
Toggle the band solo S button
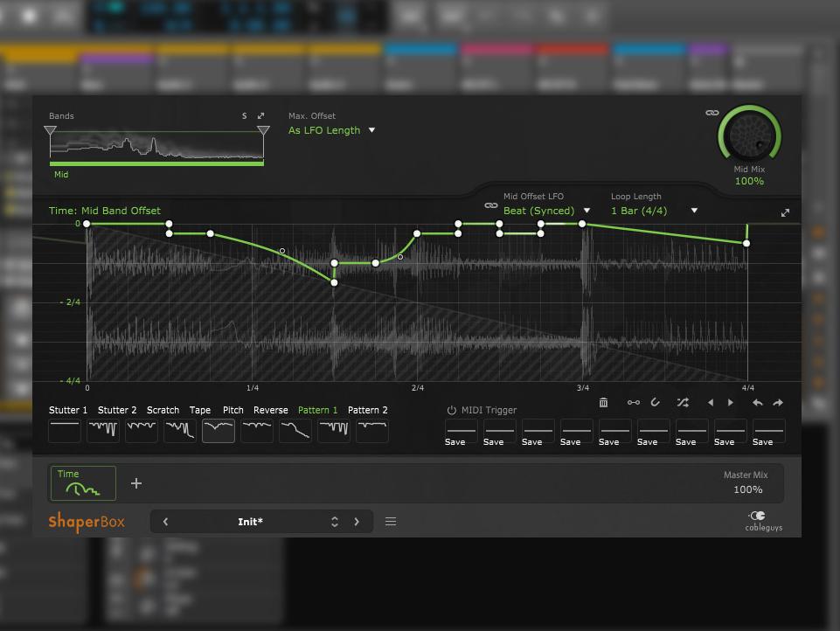tap(245, 116)
